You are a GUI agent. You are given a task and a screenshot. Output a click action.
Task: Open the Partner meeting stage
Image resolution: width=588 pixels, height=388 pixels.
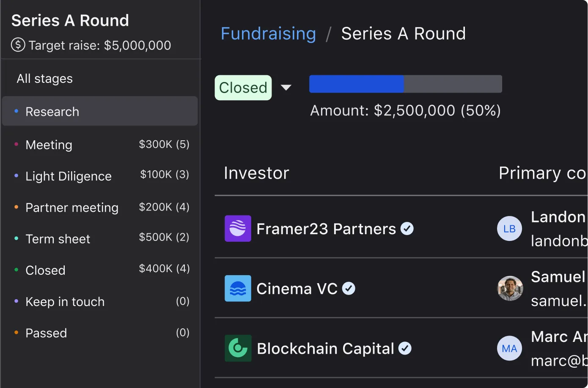[x=72, y=208]
